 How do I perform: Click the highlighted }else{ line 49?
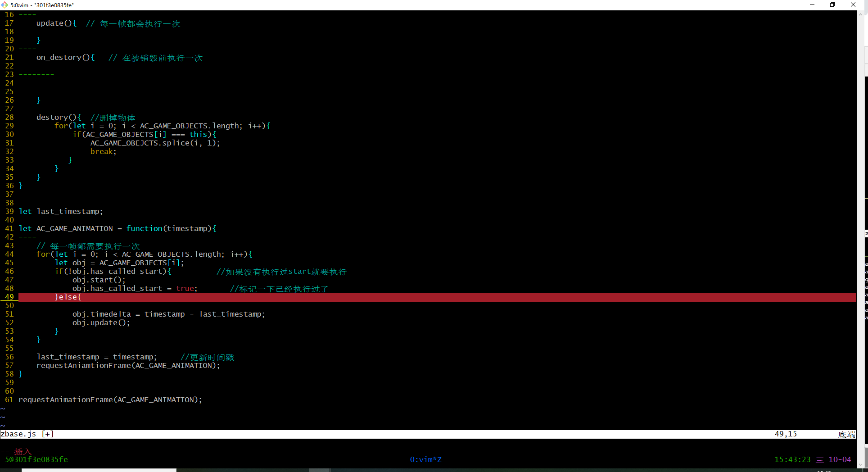click(68, 297)
